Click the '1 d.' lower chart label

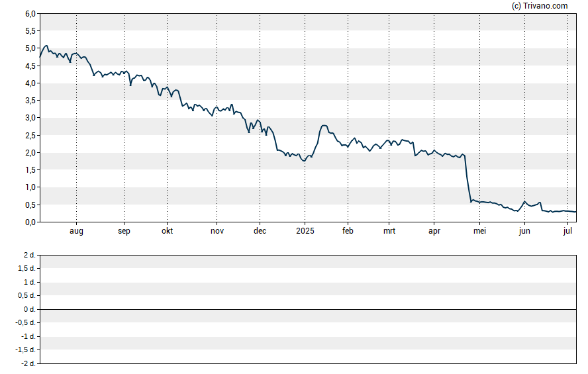coord(29,282)
